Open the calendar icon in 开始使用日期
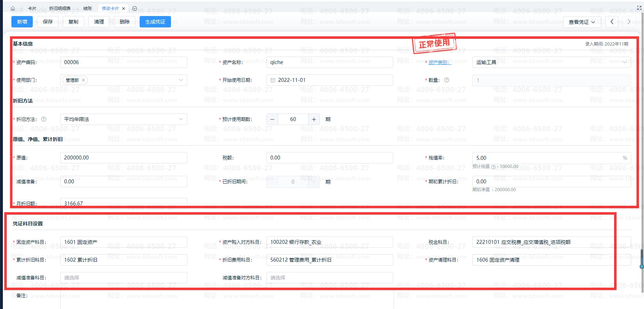 (x=273, y=80)
